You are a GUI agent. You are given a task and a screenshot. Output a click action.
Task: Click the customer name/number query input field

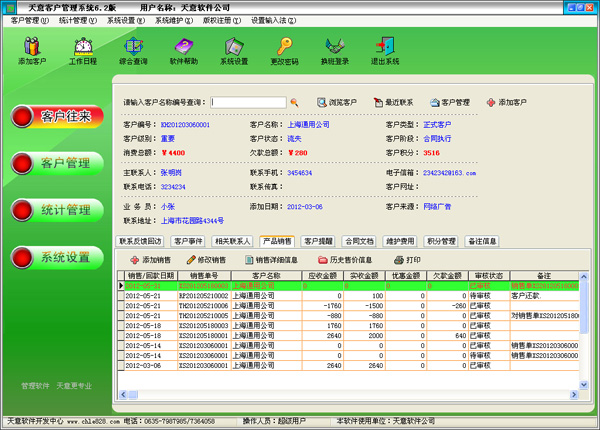(248, 102)
